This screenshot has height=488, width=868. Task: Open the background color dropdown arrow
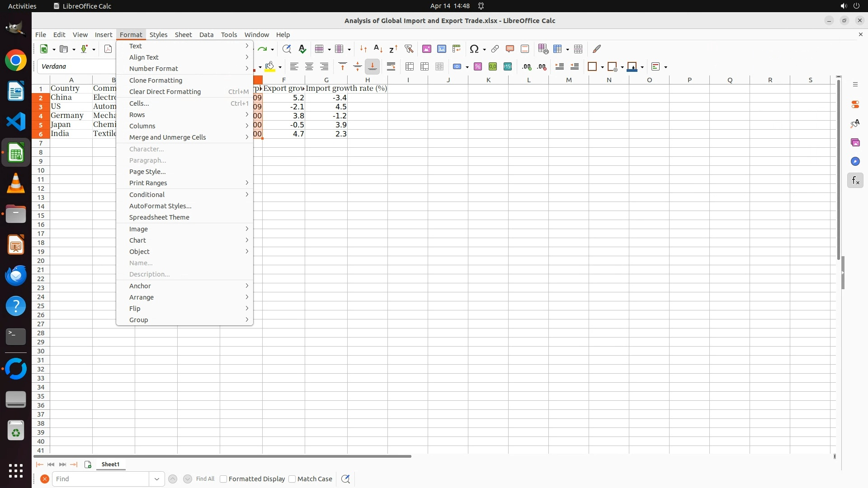click(x=280, y=67)
